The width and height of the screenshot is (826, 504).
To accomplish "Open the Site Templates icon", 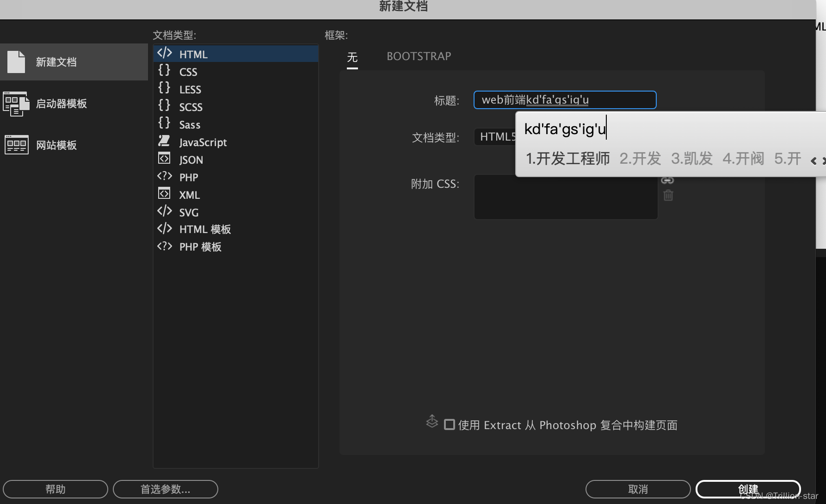I will 17,145.
